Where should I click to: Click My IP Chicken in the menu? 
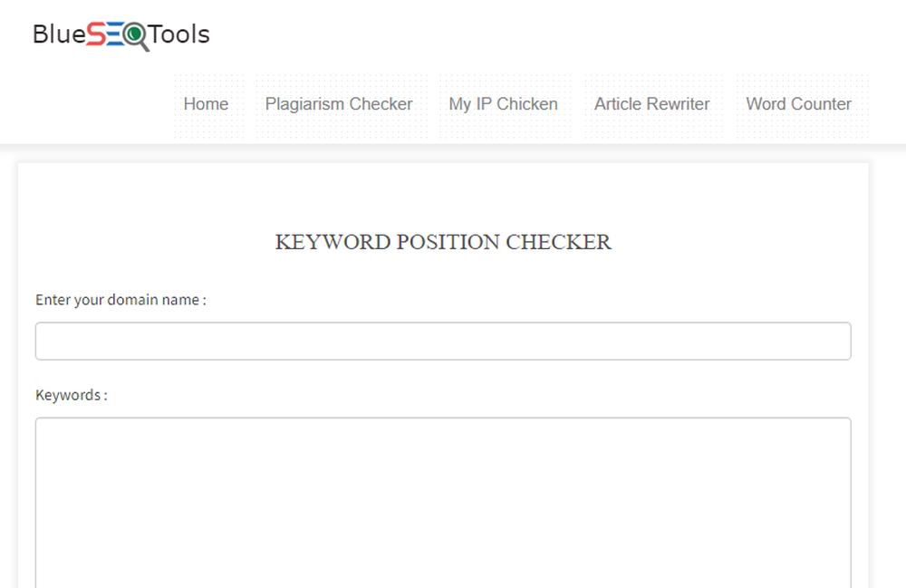click(x=503, y=104)
